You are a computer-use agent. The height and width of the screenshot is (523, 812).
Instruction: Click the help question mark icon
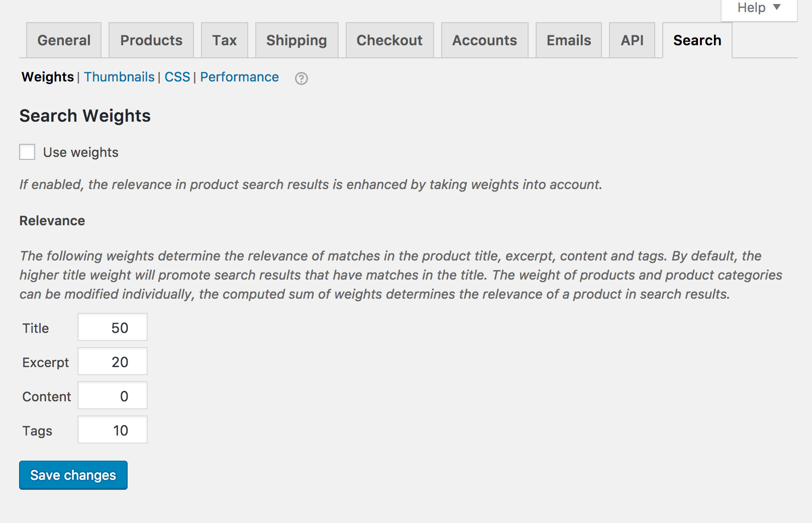click(x=301, y=78)
